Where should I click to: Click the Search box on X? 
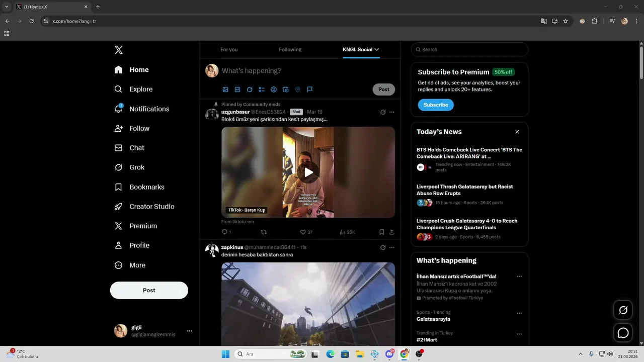click(x=469, y=49)
